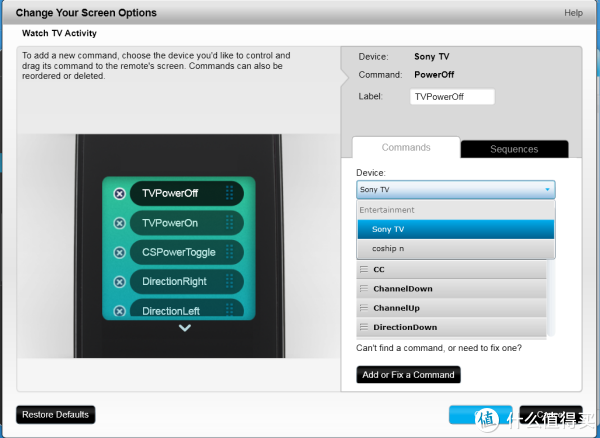The image size is (600, 438).
Task: Remove the CSPowerToggle command via X icon
Action: coord(120,252)
